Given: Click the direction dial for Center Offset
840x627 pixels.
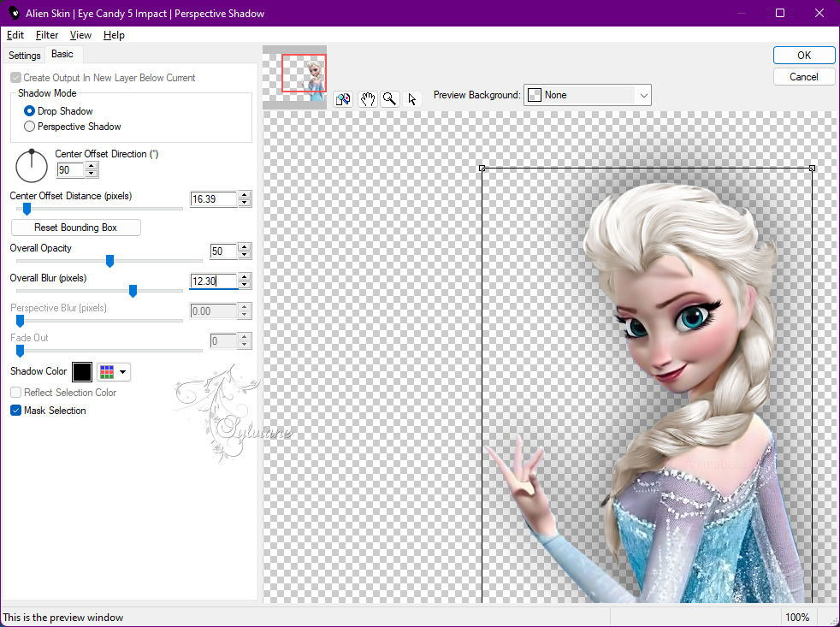Looking at the screenshot, I should pos(32,166).
